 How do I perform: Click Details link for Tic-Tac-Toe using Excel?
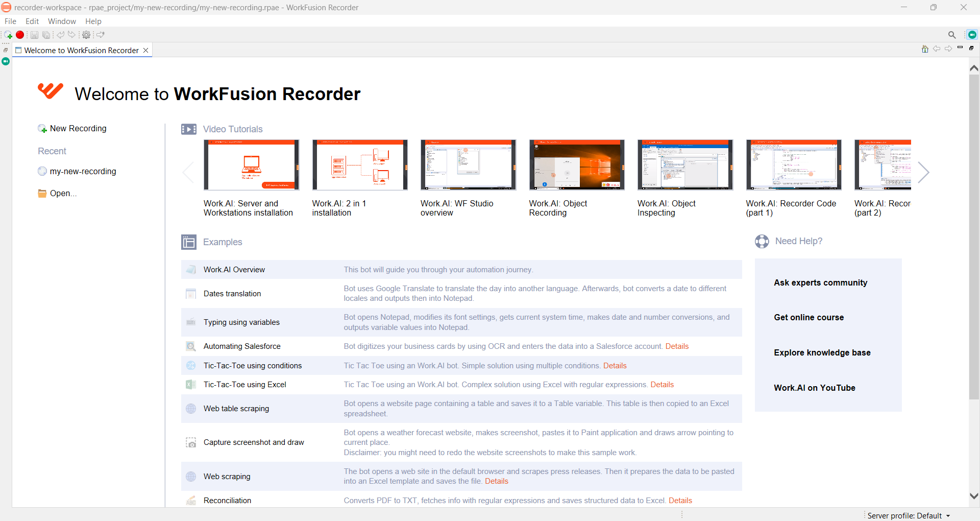662,385
